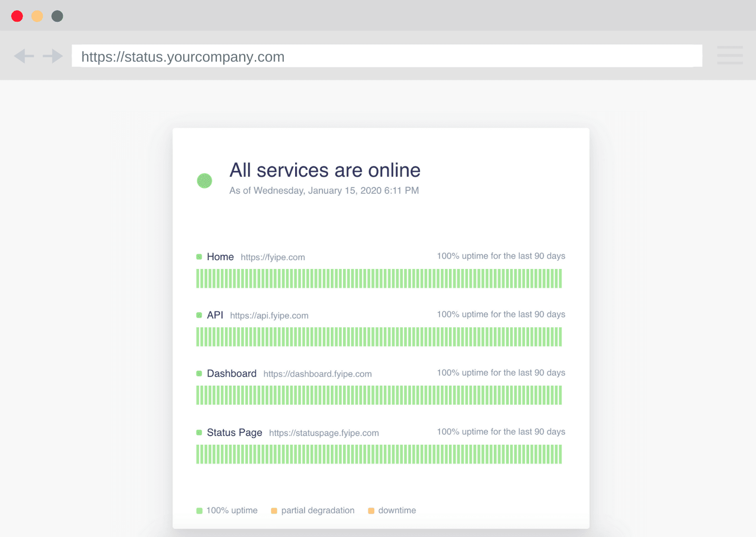Screen dimensions: 756x537
Task: Click the Home uptime bar chart
Action: click(379, 278)
